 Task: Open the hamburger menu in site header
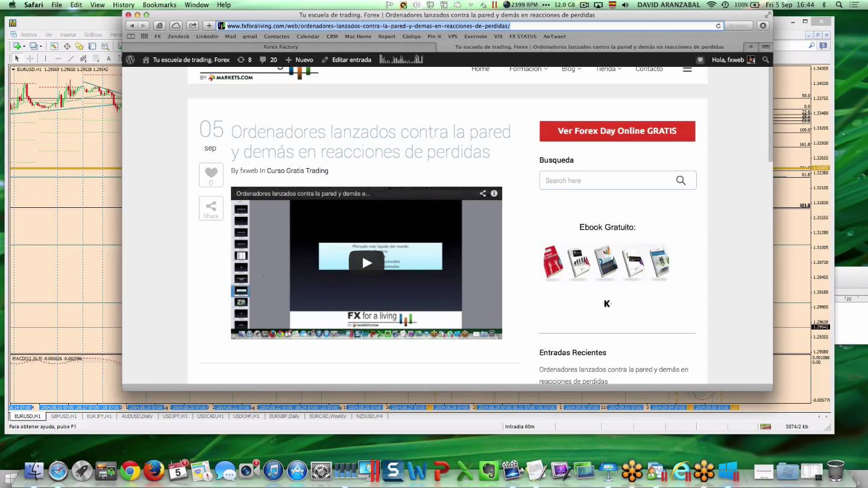click(x=687, y=69)
